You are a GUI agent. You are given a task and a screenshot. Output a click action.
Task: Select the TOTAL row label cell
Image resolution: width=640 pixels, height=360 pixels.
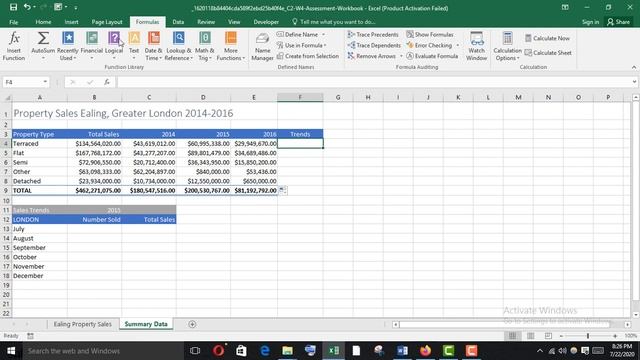(x=40, y=191)
